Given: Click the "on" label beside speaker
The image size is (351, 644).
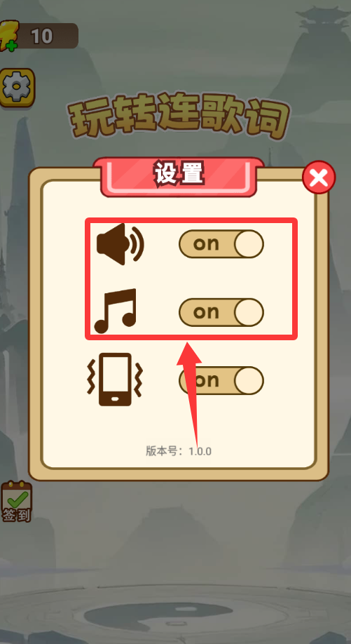Looking at the screenshot, I should click(x=206, y=244).
